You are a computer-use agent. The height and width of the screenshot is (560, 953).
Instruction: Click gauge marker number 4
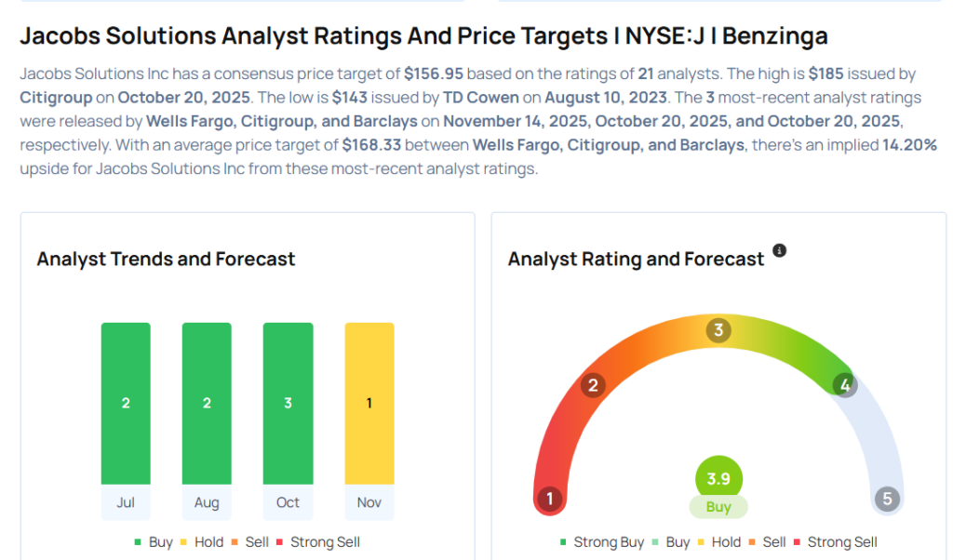[x=844, y=384]
